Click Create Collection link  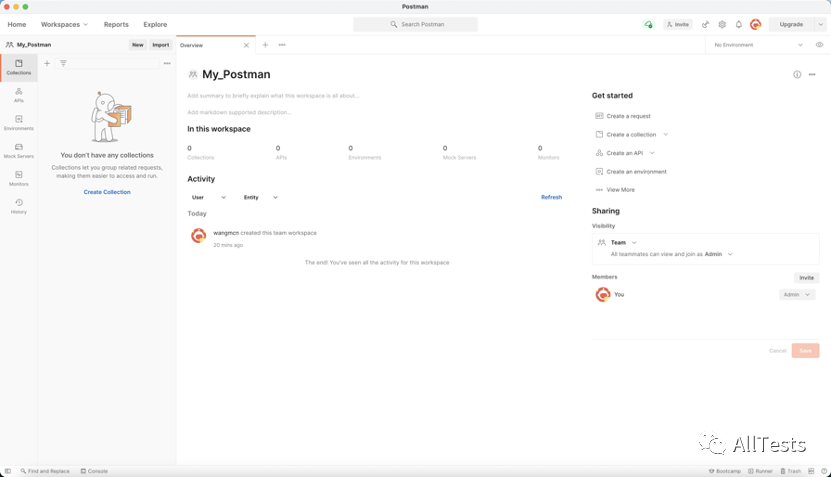click(x=107, y=192)
